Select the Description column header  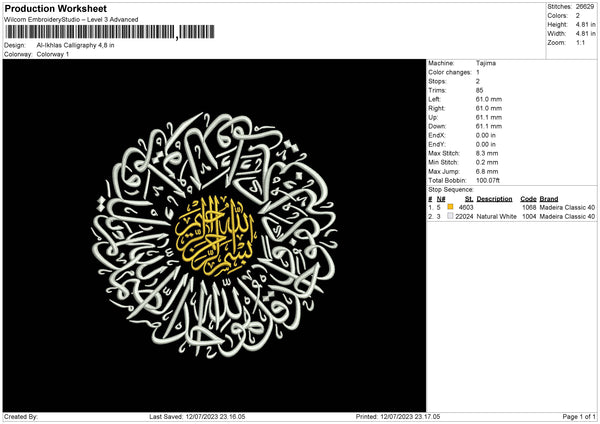[494, 198]
